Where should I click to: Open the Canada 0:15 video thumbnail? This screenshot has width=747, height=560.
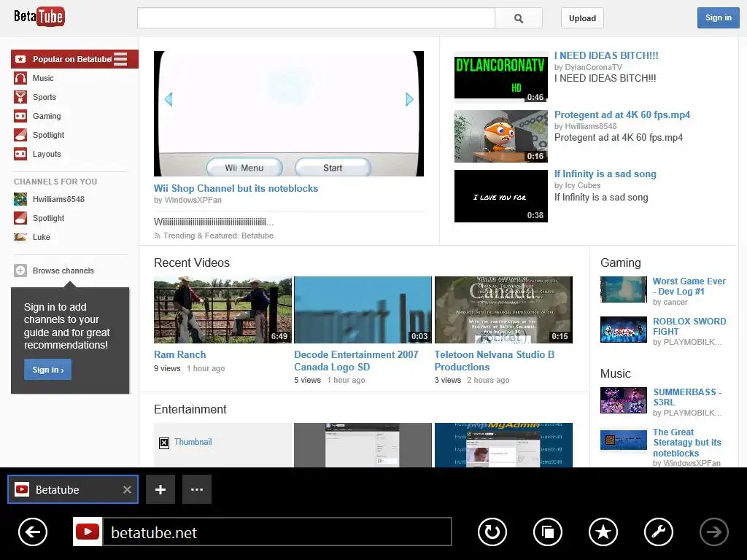[x=503, y=310]
